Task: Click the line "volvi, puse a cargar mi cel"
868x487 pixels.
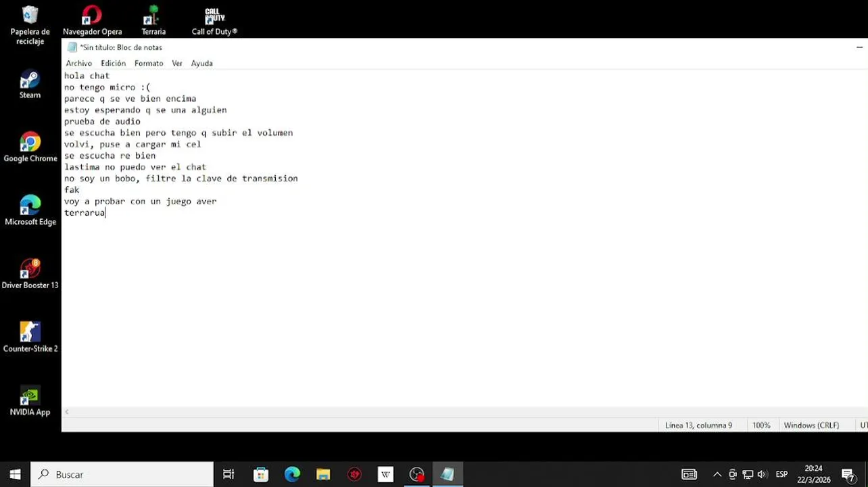Action: click(x=132, y=144)
